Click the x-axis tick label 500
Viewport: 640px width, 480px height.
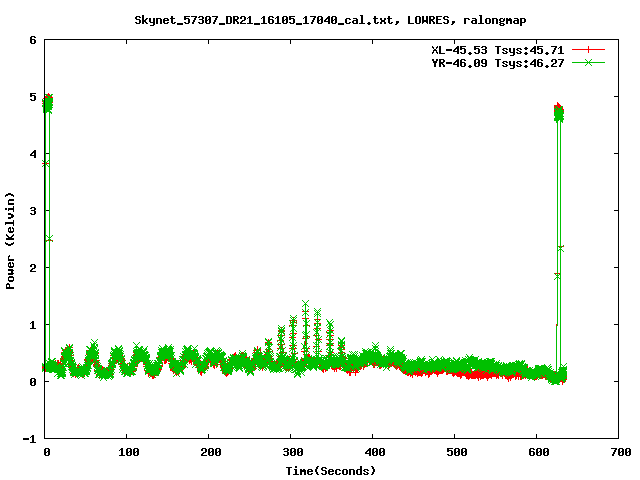pyautogui.click(x=457, y=452)
